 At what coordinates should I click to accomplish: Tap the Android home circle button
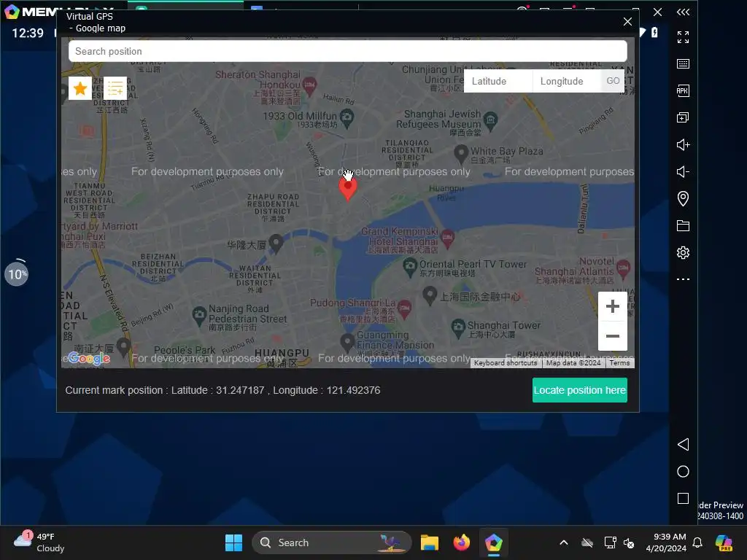tap(683, 472)
